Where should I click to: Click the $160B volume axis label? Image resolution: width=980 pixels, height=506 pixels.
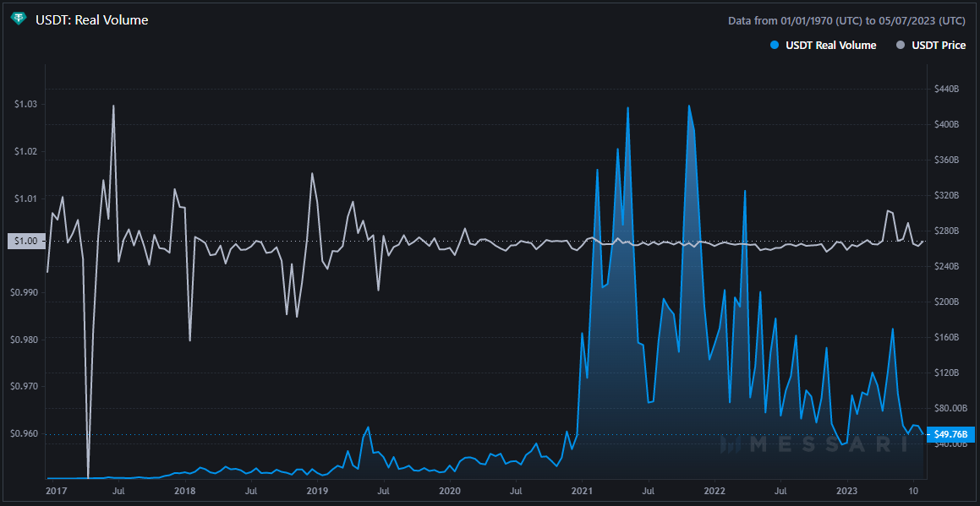pyautogui.click(x=945, y=338)
